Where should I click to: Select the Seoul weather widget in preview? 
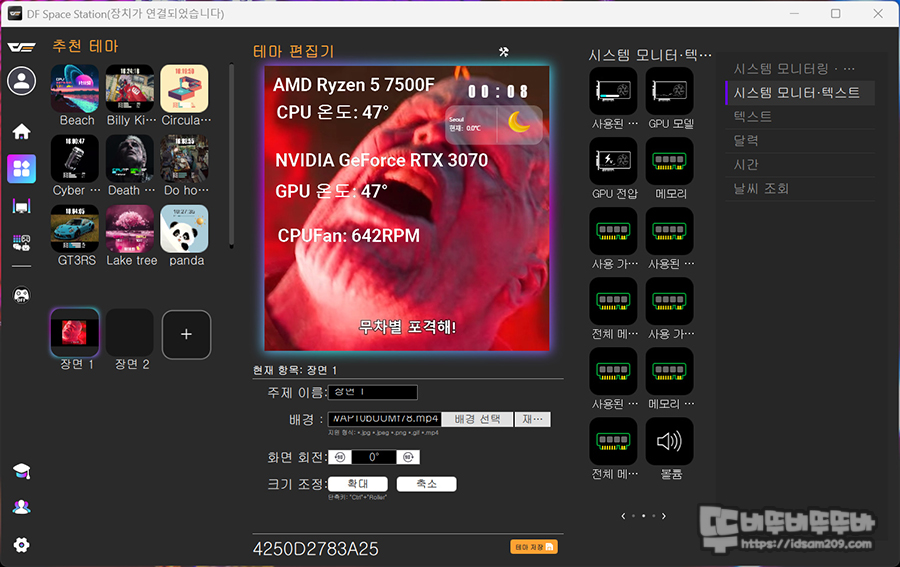(494, 125)
